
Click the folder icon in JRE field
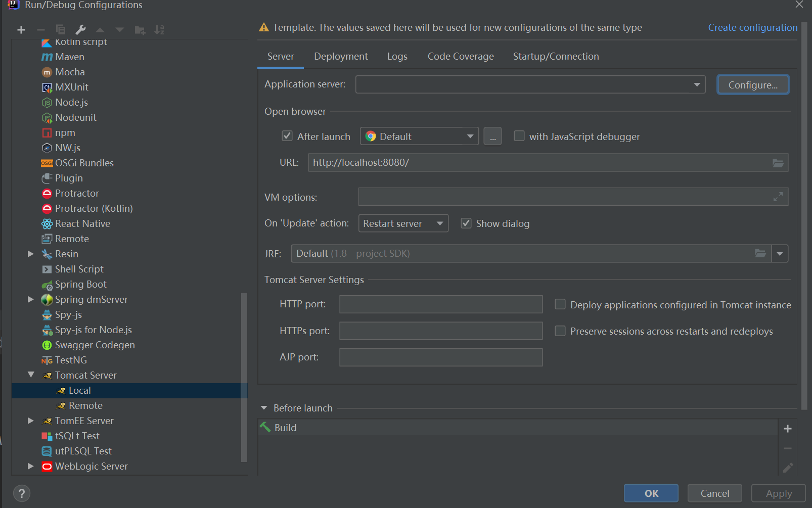click(760, 253)
